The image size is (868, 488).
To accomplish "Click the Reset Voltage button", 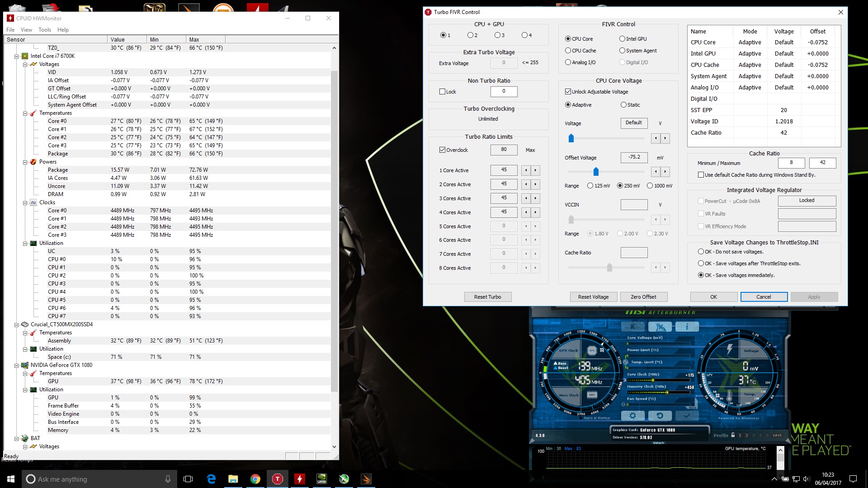I will pyautogui.click(x=593, y=297).
